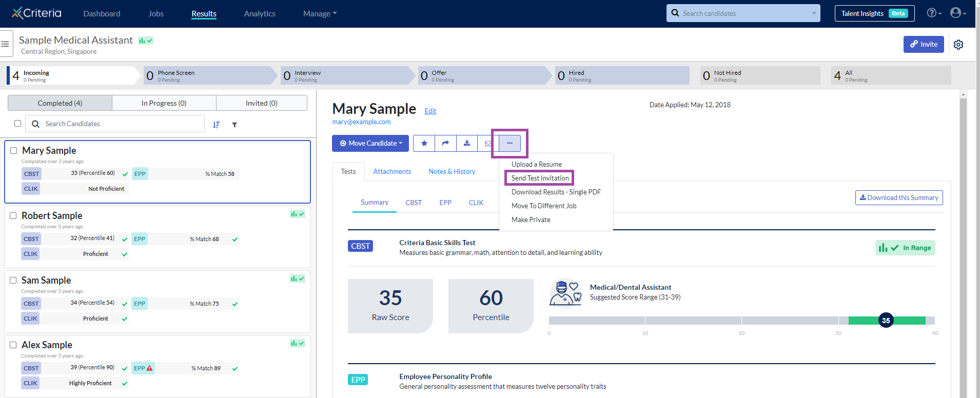This screenshot has width=980, height=398.
Task: Select the Not Hired pipeline stage
Action: click(760, 75)
